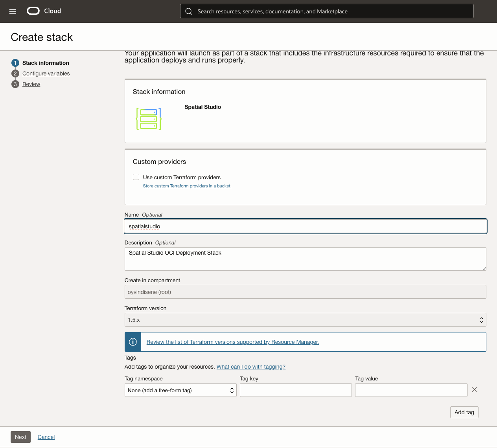Focus the stack Name input field

click(x=305, y=226)
